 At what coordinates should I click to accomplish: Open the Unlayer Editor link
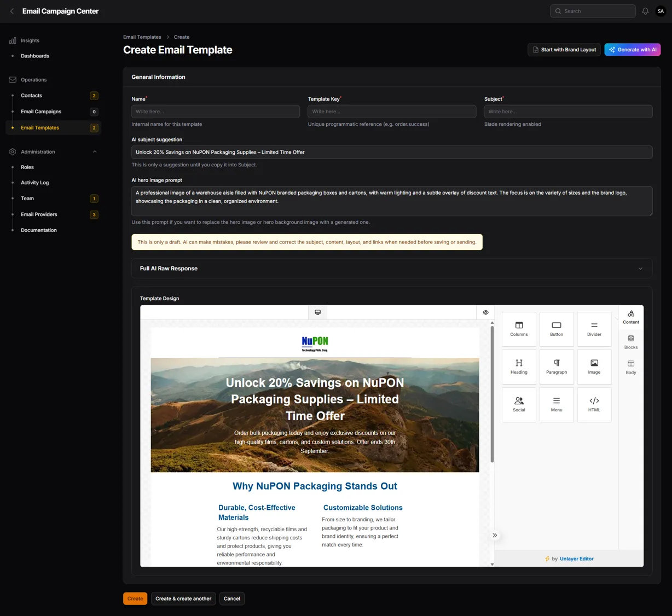[x=576, y=559]
